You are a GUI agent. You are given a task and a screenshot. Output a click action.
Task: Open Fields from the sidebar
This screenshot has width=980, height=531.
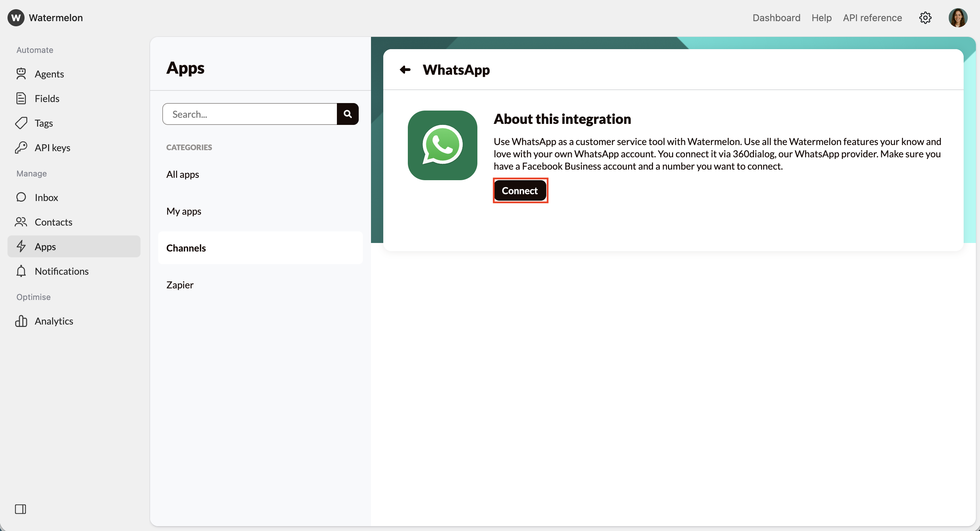(47, 98)
